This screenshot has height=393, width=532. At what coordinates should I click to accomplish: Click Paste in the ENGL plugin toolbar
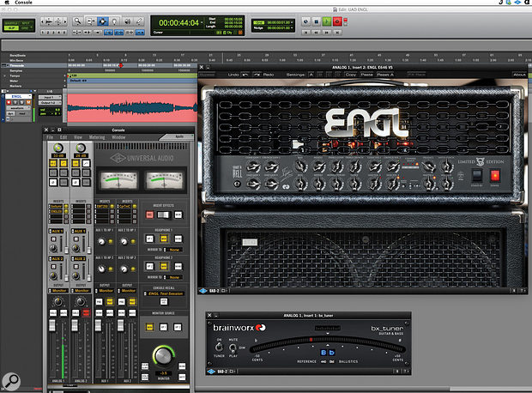pyautogui.click(x=366, y=75)
